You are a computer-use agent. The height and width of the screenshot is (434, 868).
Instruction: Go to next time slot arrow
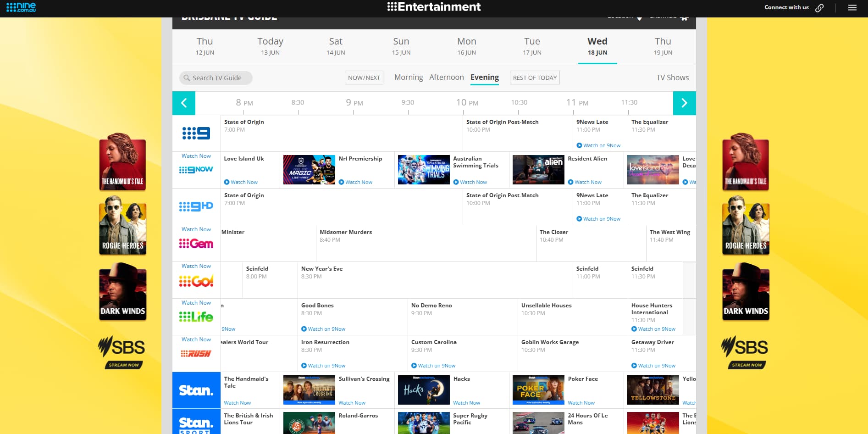click(x=684, y=103)
